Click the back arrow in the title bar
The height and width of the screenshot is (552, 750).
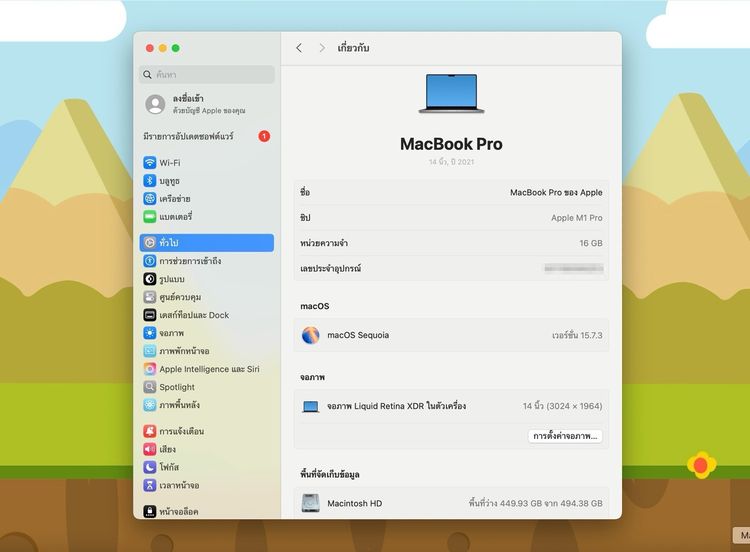(299, 48)
